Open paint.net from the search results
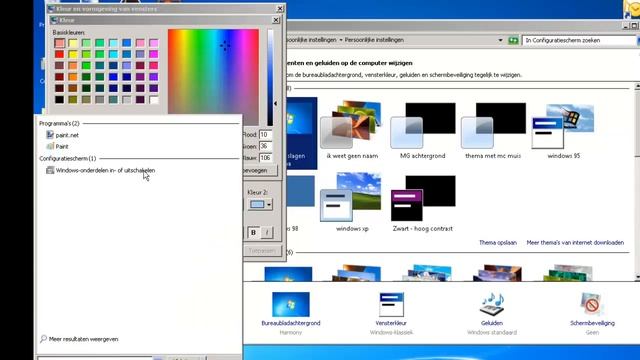 (x=63, y=135)
